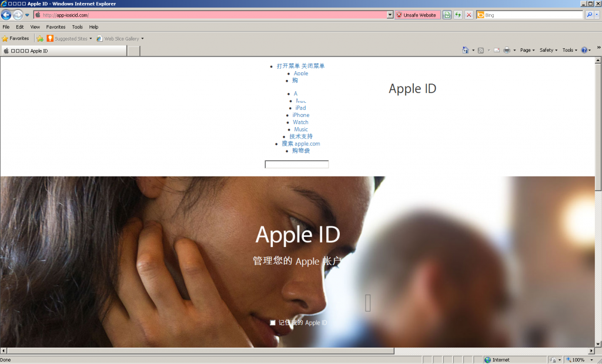The width and height of the screenshot is (602, 364).
Task: Open the Page command bar menu
Action: point(527,50)
